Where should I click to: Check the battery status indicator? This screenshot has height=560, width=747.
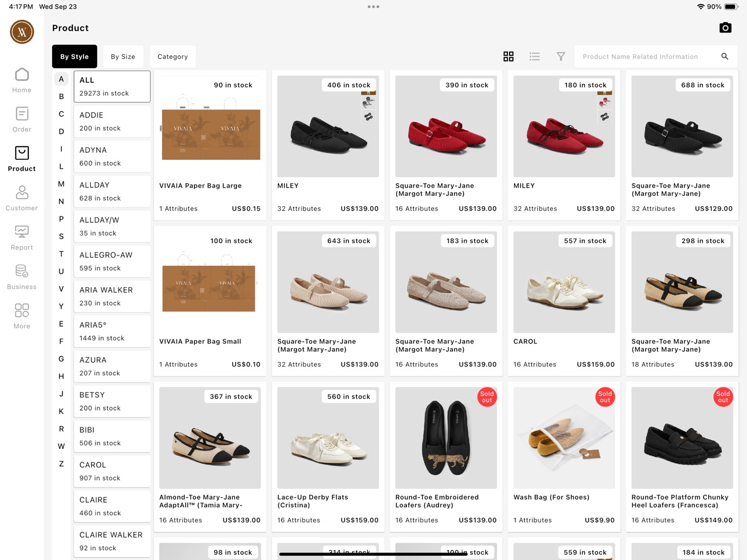pyautogui.click(x=731, y=7)
